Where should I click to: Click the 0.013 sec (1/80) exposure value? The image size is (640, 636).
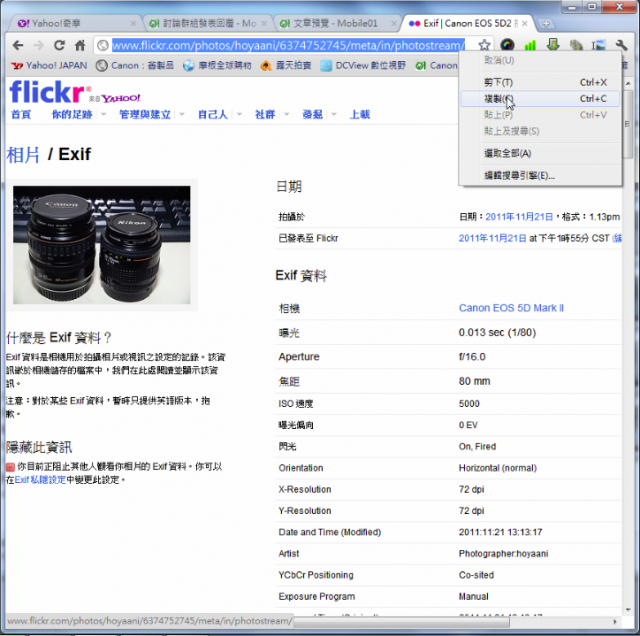[x=497, y=332]
